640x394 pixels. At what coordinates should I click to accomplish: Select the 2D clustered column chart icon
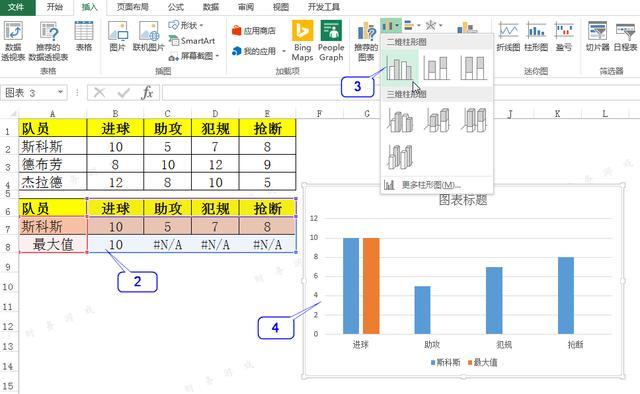click(x=400, y=67)
